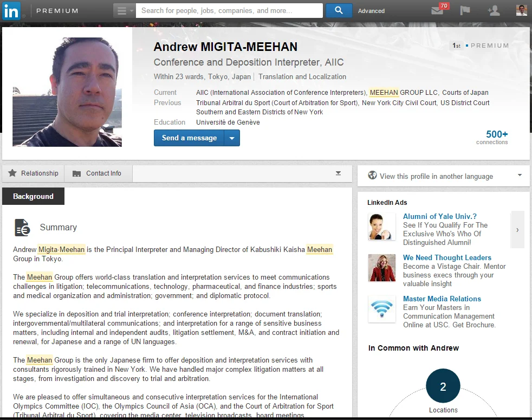Go to LinkedIn home via logo
This screenshot has height=420, width=532.
pyautogui.click(x=11, y=10)
